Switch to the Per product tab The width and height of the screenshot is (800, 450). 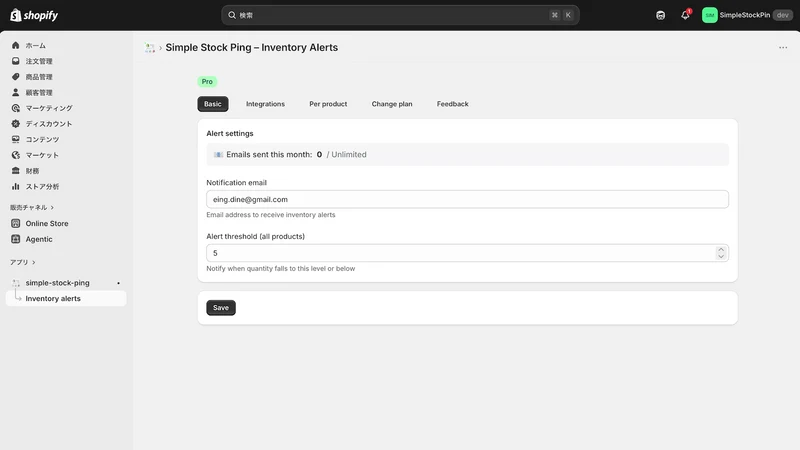(x=328, y=104)
